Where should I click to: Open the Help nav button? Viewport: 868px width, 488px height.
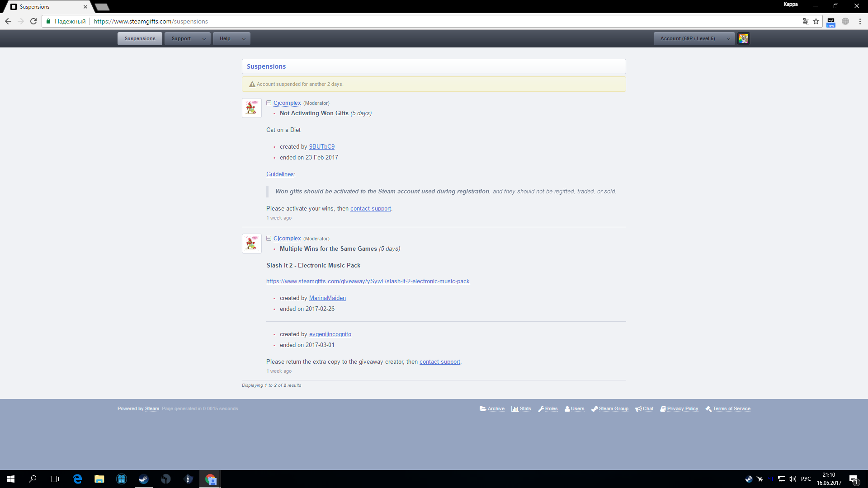tap(225, 38)
